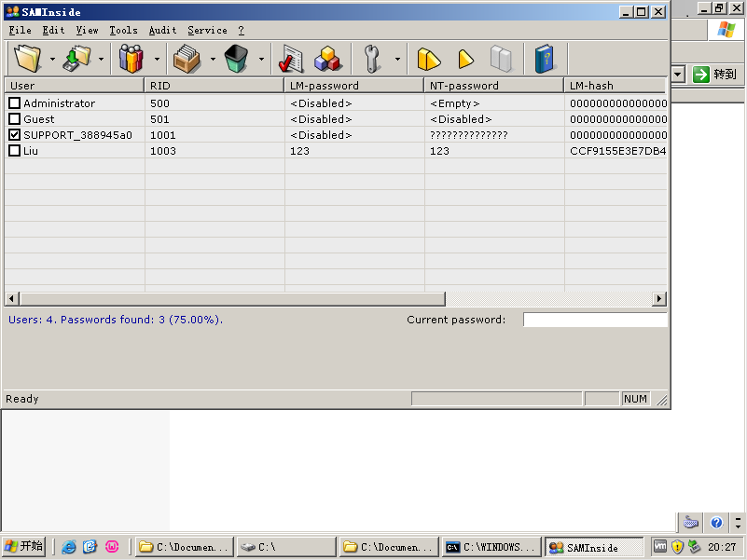Image resolution: width=747 pixels, height=560 pixels.
Task: Open the wrench settings icon
Action: 372,59
